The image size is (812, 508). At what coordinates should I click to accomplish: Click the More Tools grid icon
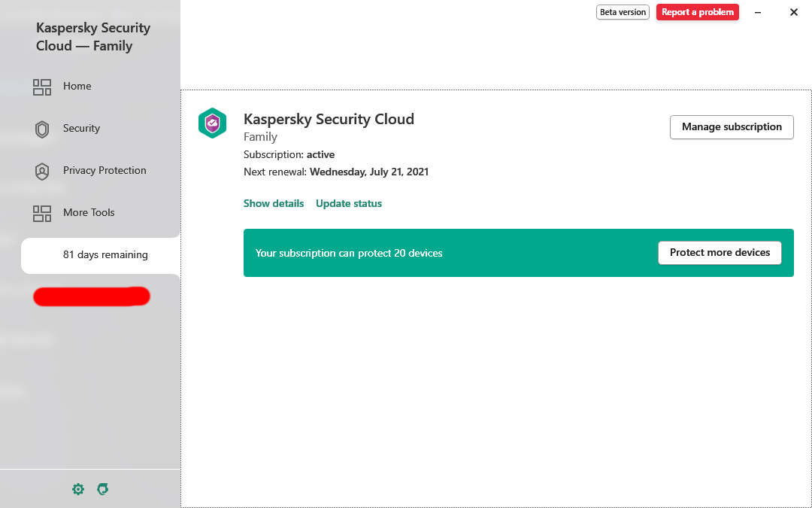(42, 214)
